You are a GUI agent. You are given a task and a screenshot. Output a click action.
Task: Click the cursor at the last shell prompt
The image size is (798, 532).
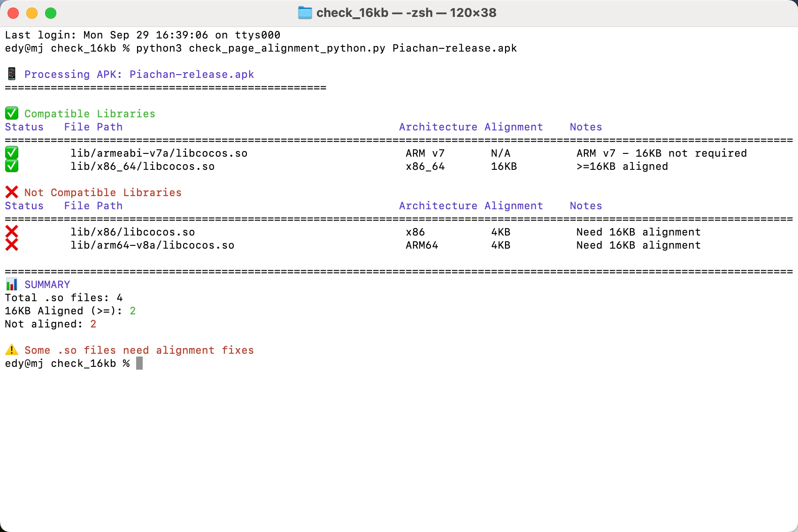(139, 364)
